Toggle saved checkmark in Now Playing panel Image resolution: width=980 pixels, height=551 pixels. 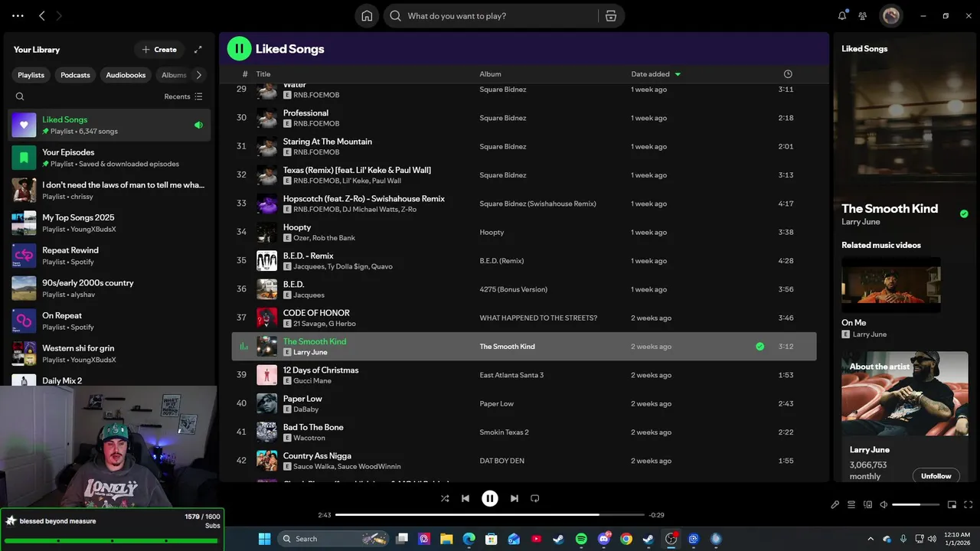(x=964, y=214)
